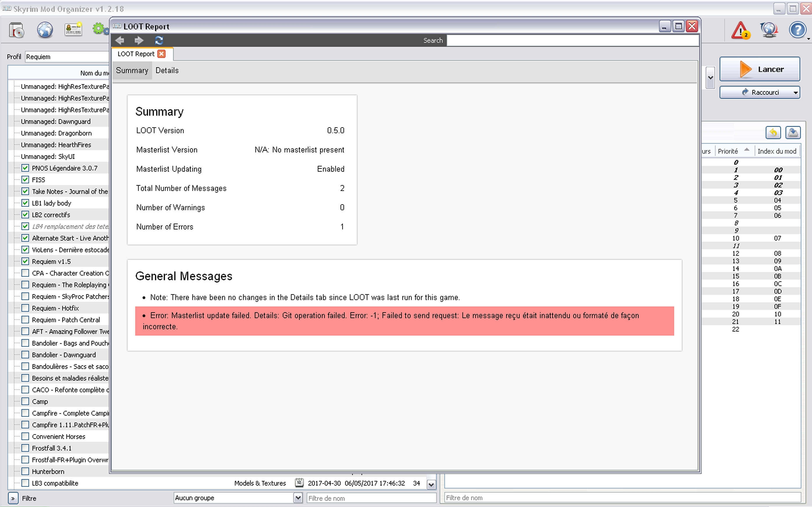Switch to the Details tab
The image size is (812, 507).
(167, 70)
